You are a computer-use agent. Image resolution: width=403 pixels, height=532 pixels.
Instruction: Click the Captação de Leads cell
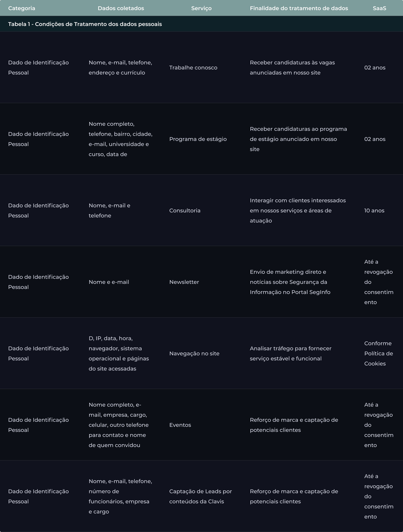point(200,496)
